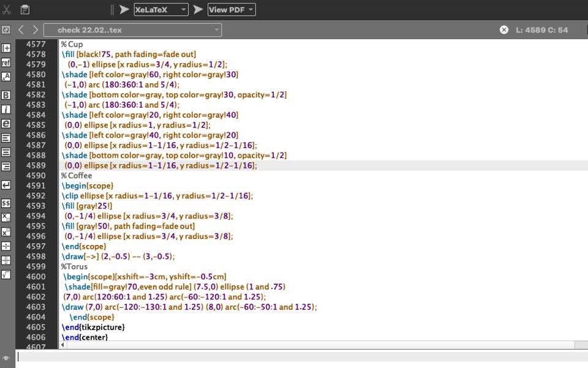Go to the next document arrow
The width and height of the screenshot is (588, 368).
[35, 29]
